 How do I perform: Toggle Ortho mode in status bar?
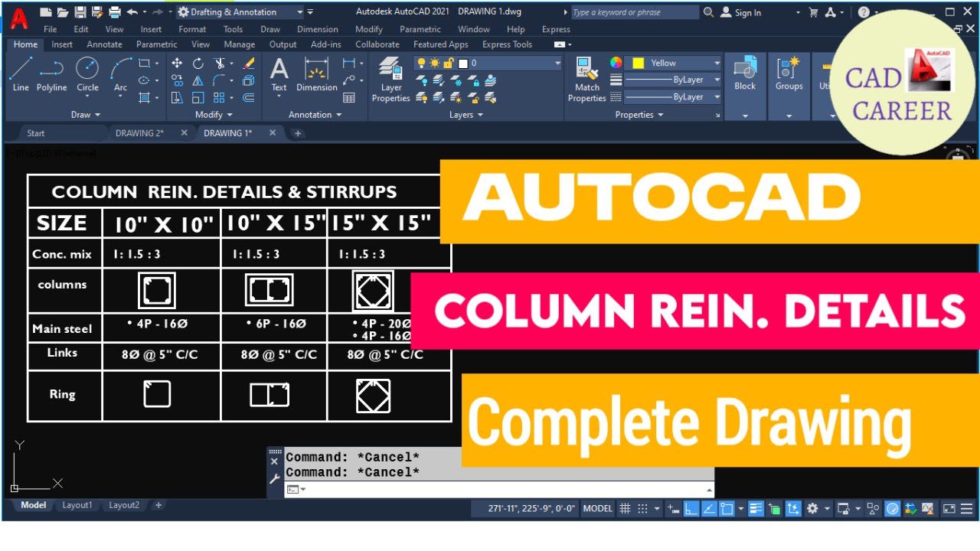(x=691, y=508)
